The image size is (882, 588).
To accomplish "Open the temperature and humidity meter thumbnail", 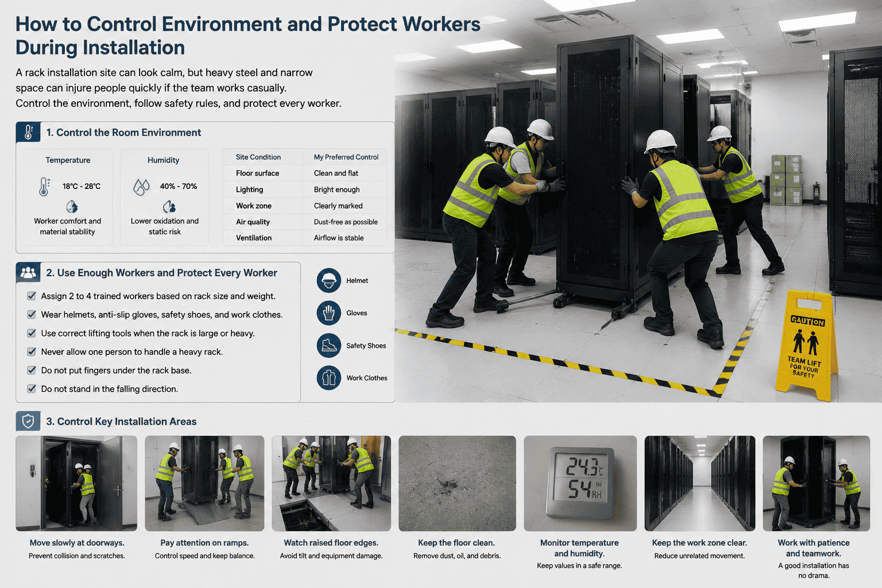I will click(x=580, y=483).
